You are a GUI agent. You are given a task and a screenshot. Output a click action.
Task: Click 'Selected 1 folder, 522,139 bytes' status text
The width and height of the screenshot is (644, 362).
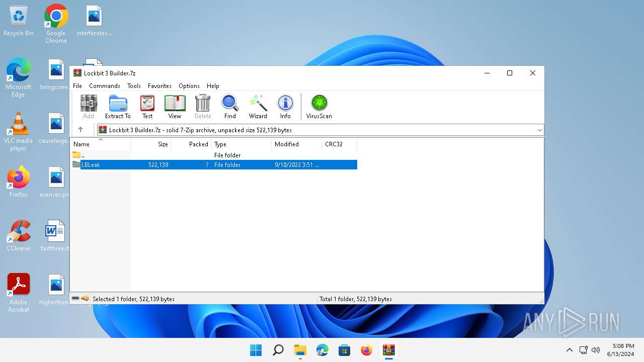[133, 299]
